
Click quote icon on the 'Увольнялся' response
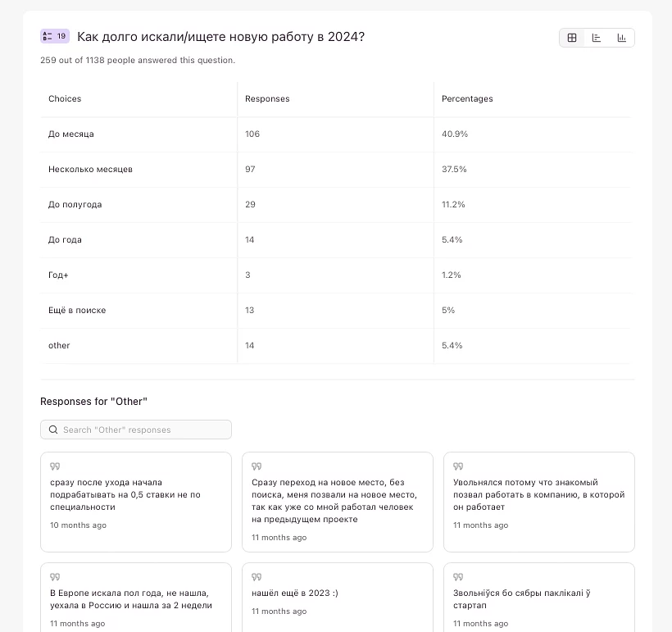[x=458, y=466]
